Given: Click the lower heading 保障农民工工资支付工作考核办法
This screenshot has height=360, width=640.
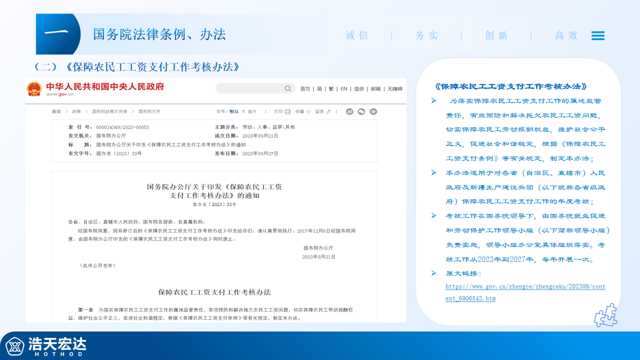Looking at the screenshot, I should (214, 292).
